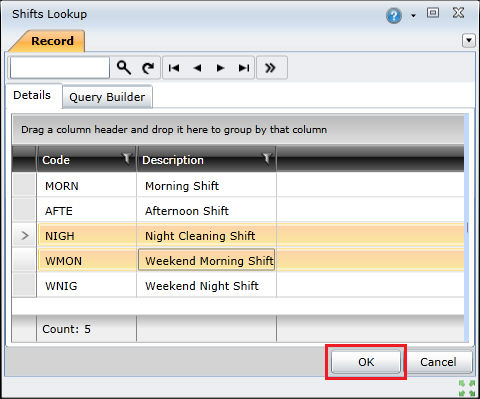Select the Afternoon Shift description cell
Viewport: 480px width, 399px height.
[206, 211]
